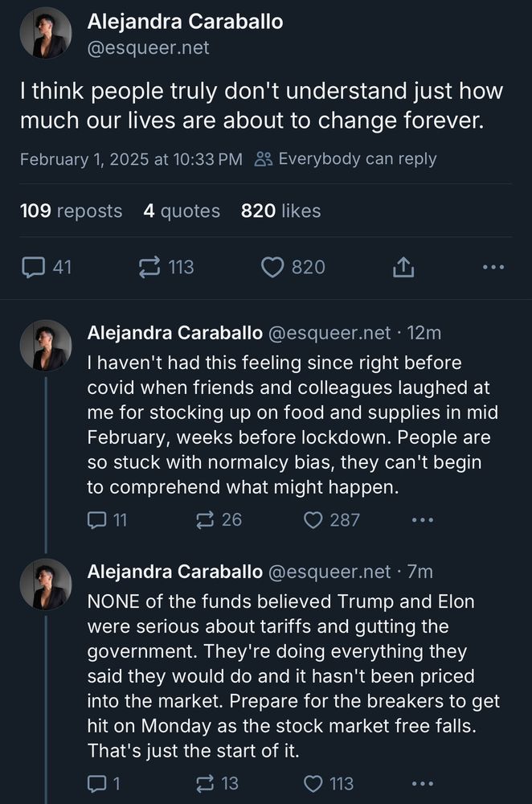Repost the covid post showing 26

219,520
